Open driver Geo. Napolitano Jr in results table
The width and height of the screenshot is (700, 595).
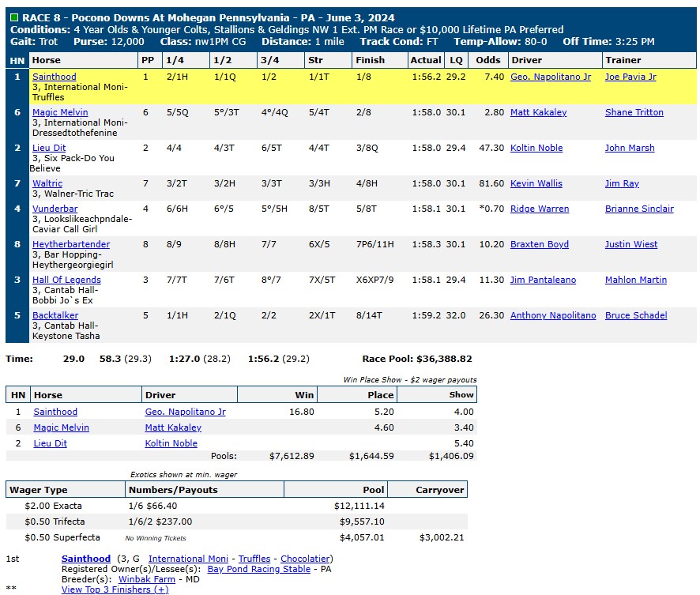pyautogui.click(x=551, y=77)
